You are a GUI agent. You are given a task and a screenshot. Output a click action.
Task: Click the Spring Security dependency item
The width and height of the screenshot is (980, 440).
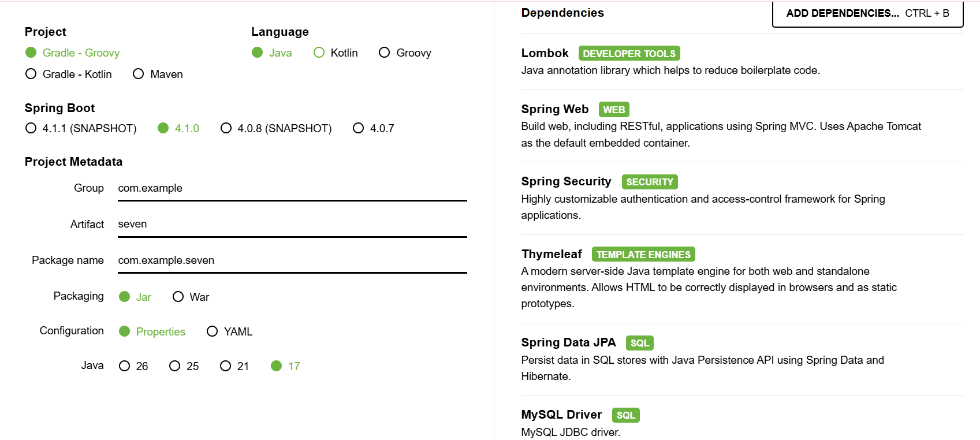pos(742,198)
